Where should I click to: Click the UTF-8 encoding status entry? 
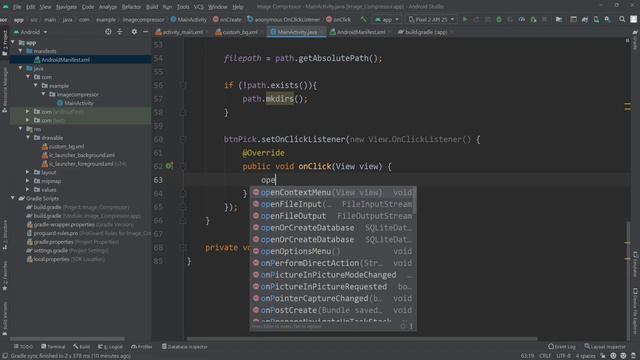[x=564, y=356]
